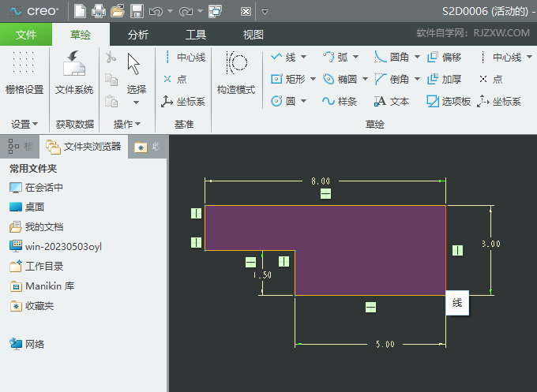Click datum Centerline tool (中心线) in 基准 group
The height and width of the screenshot is (392, 537).
[185, 57]
